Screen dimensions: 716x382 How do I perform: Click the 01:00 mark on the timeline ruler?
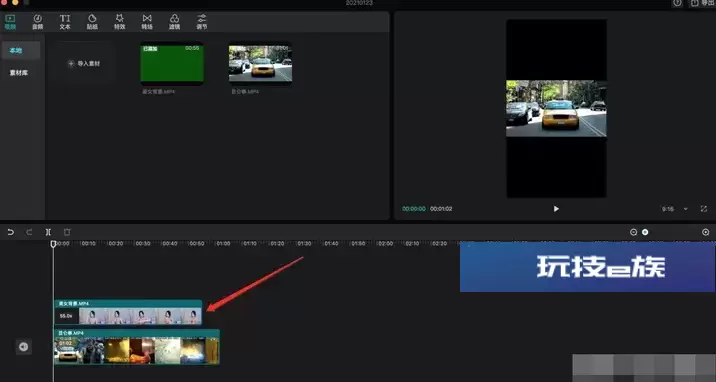click(x=223, y=244)
